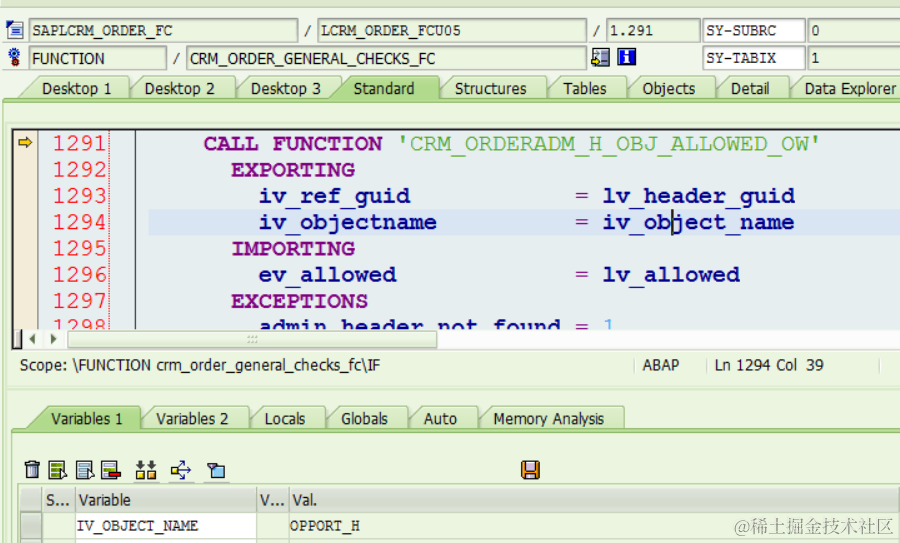
Task: Switch to the Desktop 1 tab
Action: click(76, 88)
